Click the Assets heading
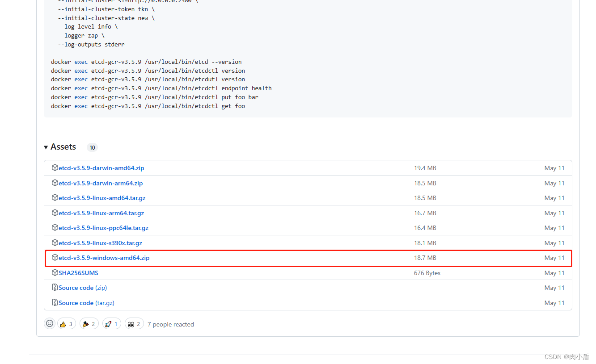This screenshot has height=364, width=596. (63, 147)
